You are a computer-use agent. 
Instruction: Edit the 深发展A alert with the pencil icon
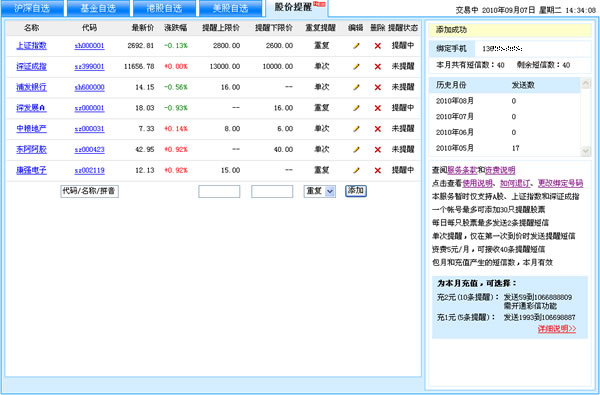356,108
